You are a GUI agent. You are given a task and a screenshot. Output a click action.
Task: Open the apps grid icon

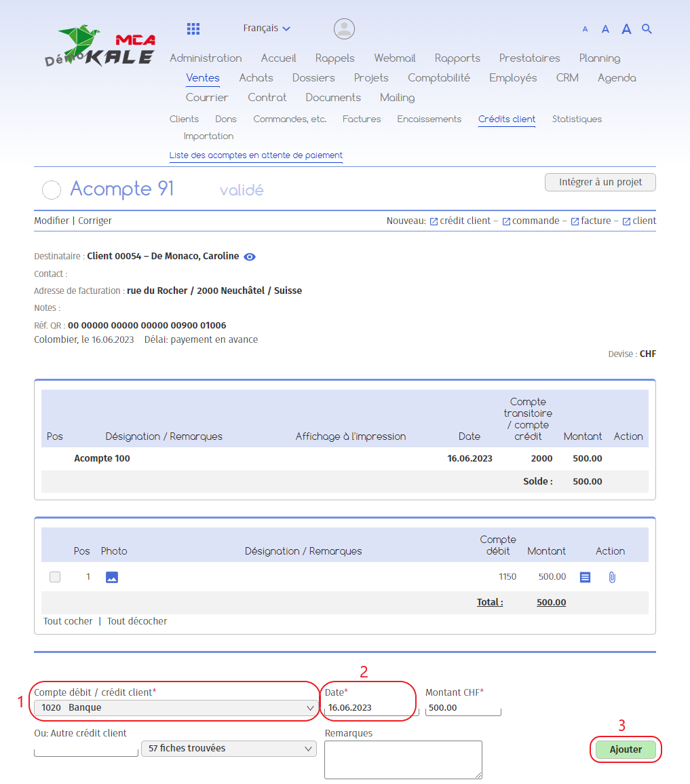coord(193,29)
